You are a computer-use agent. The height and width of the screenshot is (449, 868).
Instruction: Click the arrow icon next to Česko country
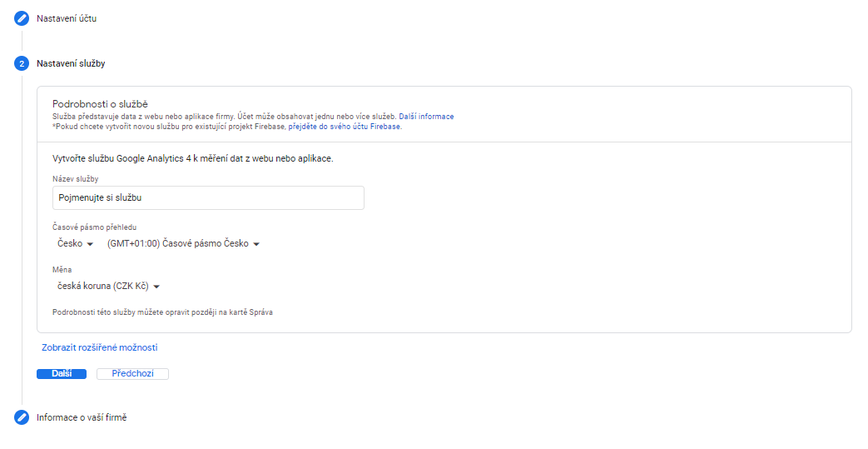point(90,244)
